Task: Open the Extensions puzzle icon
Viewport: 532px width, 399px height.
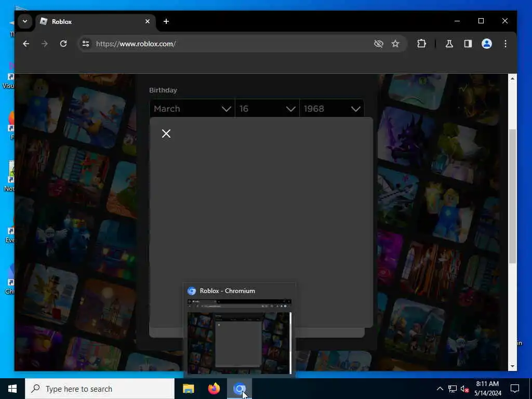Action: (421, 44)
